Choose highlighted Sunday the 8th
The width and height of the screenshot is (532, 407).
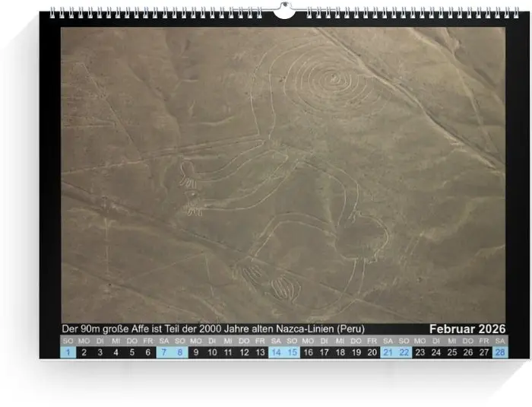point(180,352)
